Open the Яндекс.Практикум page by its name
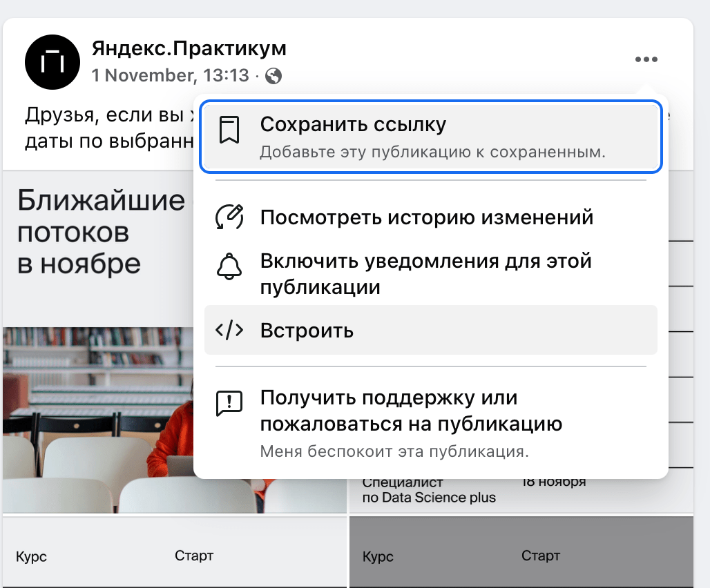The image size is (710, 588). tap(191, 48)
